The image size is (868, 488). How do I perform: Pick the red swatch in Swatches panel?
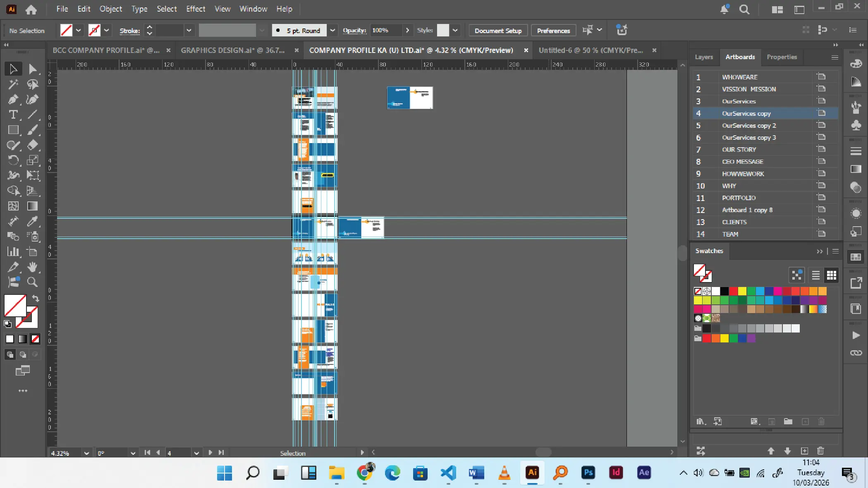(733, 291)
